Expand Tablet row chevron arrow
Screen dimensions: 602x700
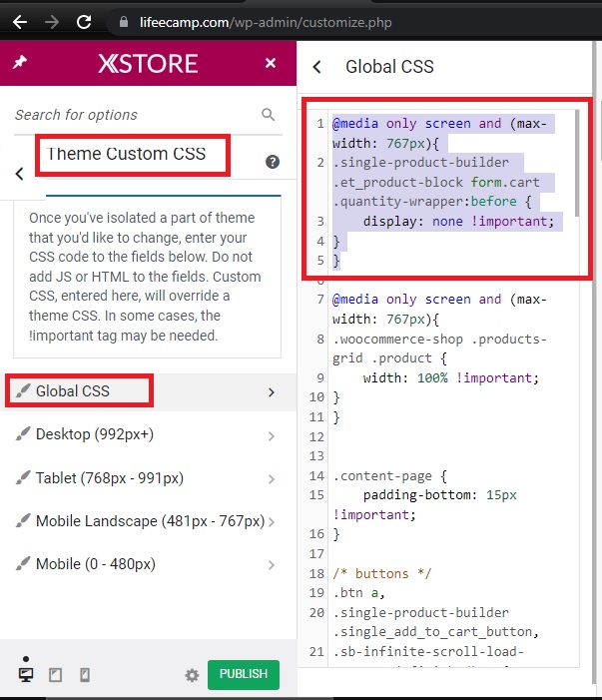click(x=272, y=479)
